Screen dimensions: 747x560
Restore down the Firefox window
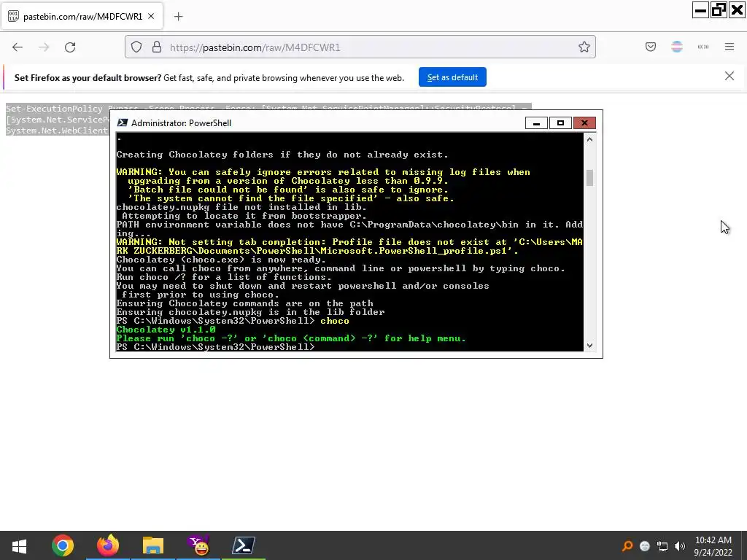[x=719, y=10]
